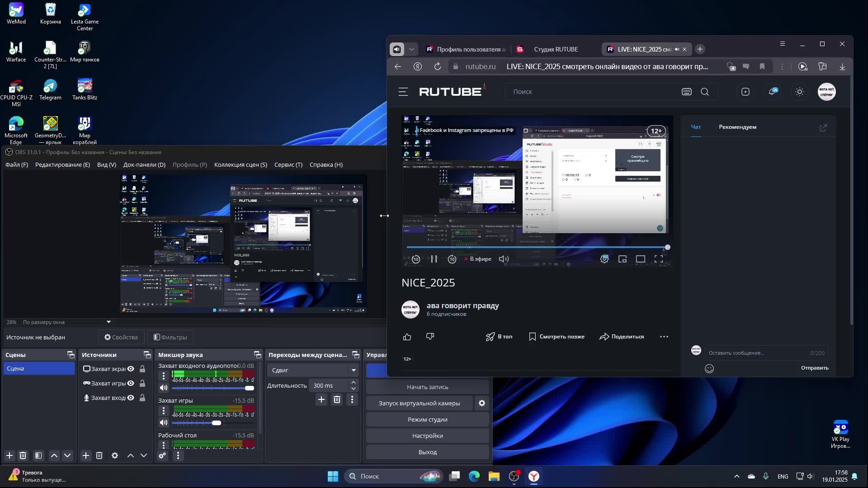Increase transition duration with up stepper
This screenshot has height=488, width=868.
click(354, 382)
